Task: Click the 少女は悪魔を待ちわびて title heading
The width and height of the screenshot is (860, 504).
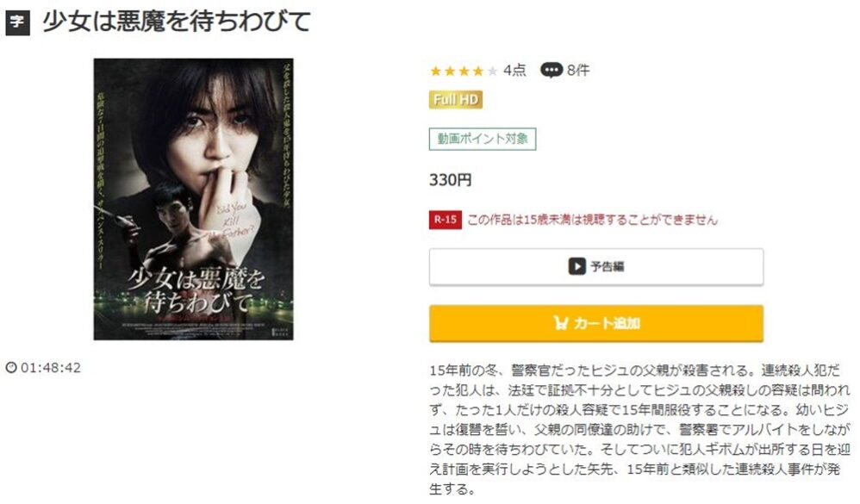Action: [177, 22]
